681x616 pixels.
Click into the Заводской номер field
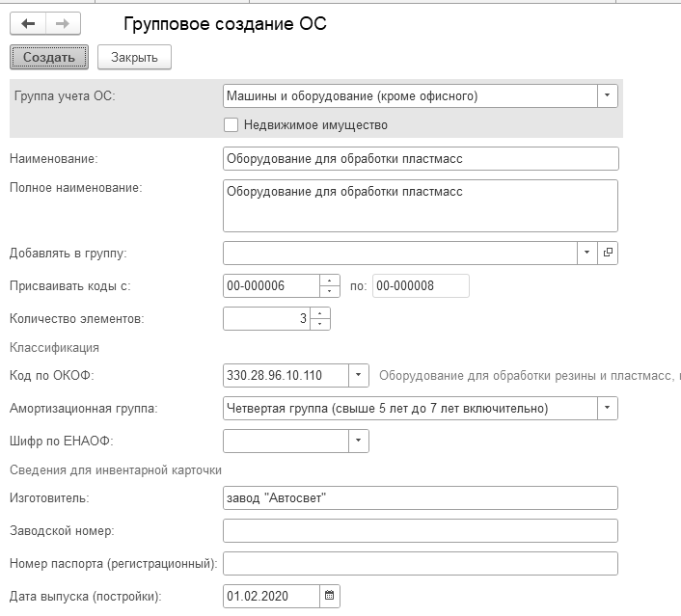[x=421, y=530]
